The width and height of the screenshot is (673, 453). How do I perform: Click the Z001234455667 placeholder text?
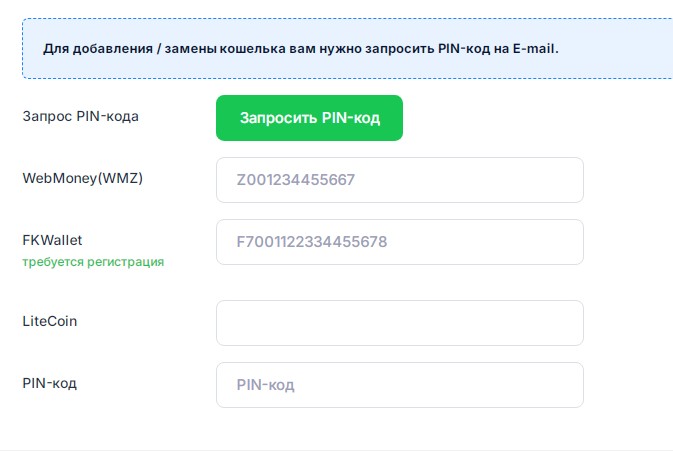(x=296, y=180)
